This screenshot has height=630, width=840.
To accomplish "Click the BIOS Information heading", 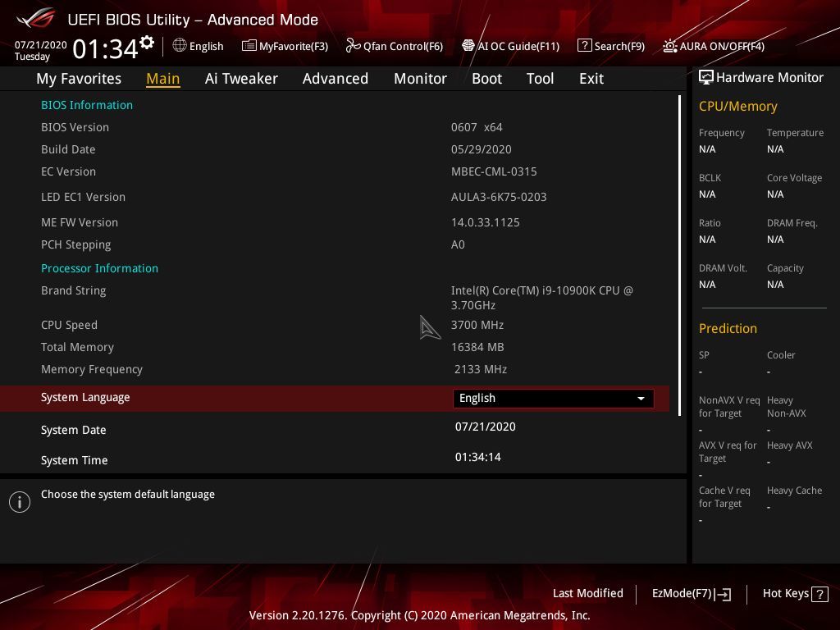I will click(87, 105).
